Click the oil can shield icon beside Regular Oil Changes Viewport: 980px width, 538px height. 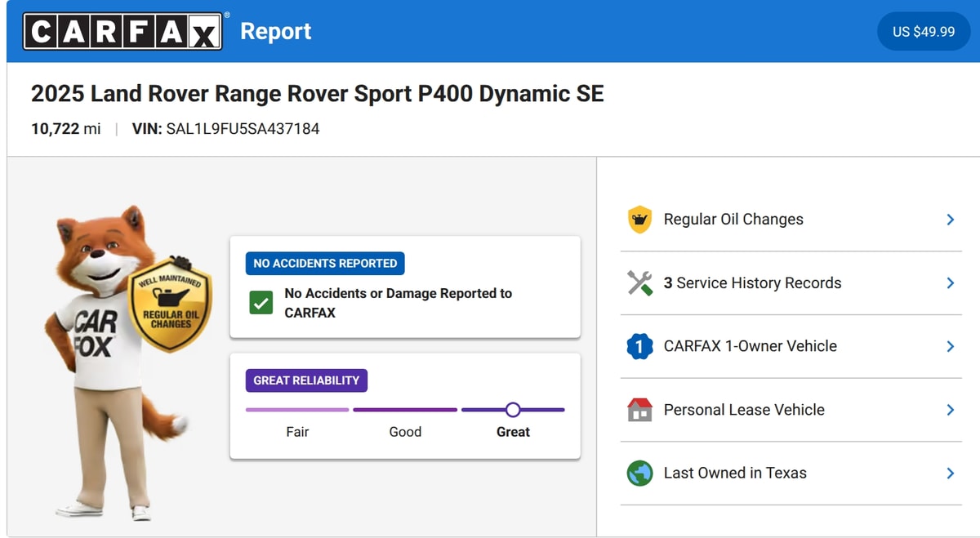[639, 220]
